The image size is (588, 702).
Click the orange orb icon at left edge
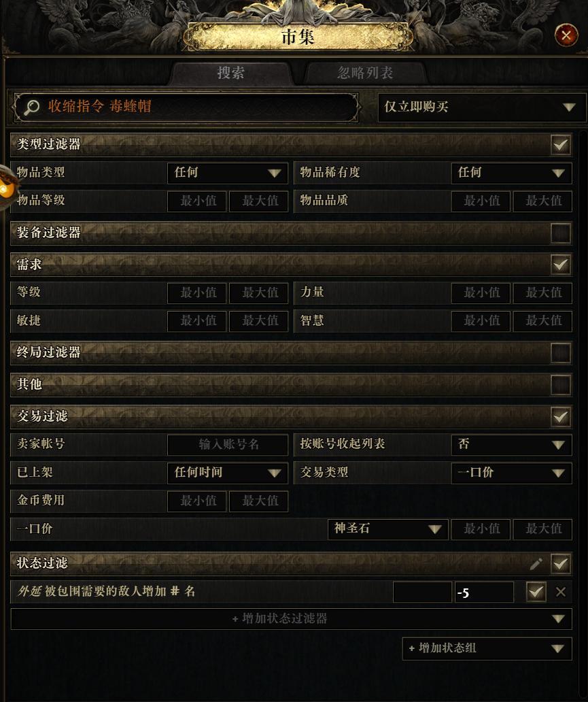7,188
